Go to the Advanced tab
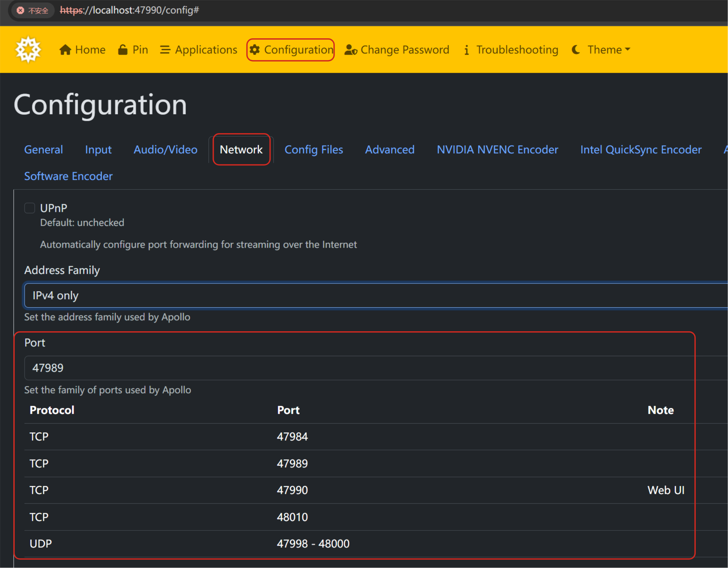The image size is (728, 568). 390,150
